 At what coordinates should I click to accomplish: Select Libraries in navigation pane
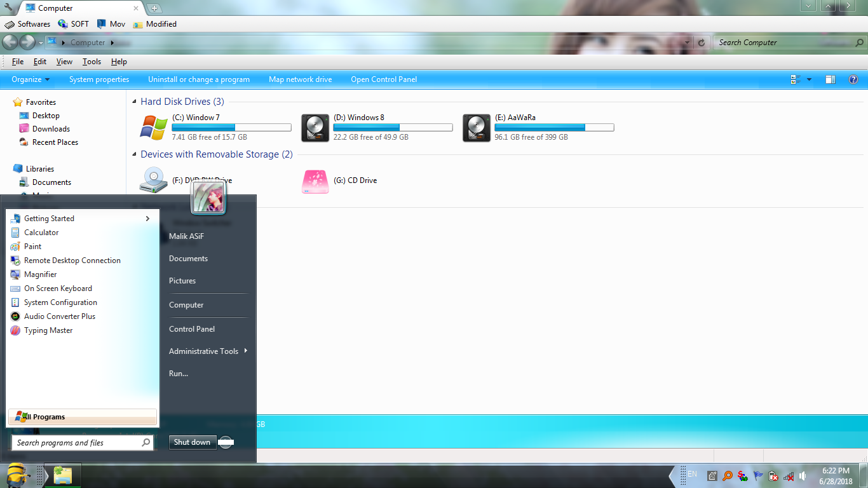(40, 169)
